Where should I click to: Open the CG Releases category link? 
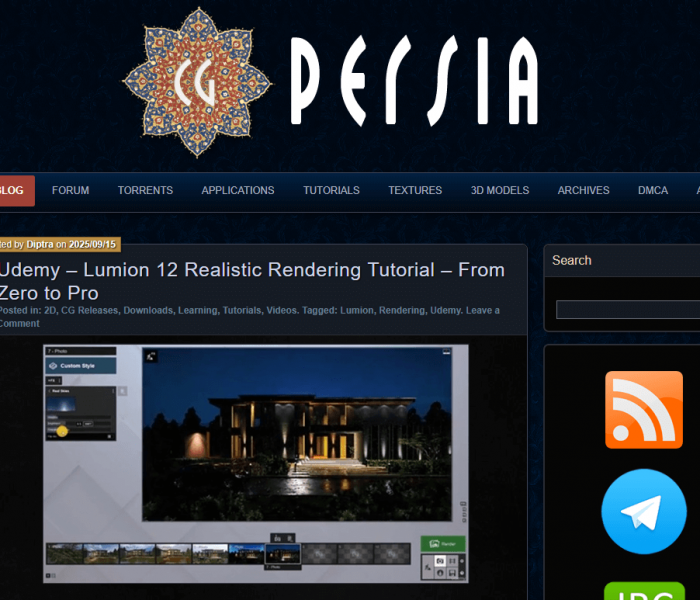(x=89, y=310)
